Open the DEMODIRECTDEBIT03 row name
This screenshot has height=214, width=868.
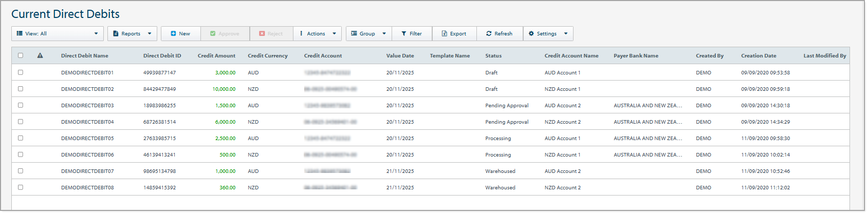87,106
